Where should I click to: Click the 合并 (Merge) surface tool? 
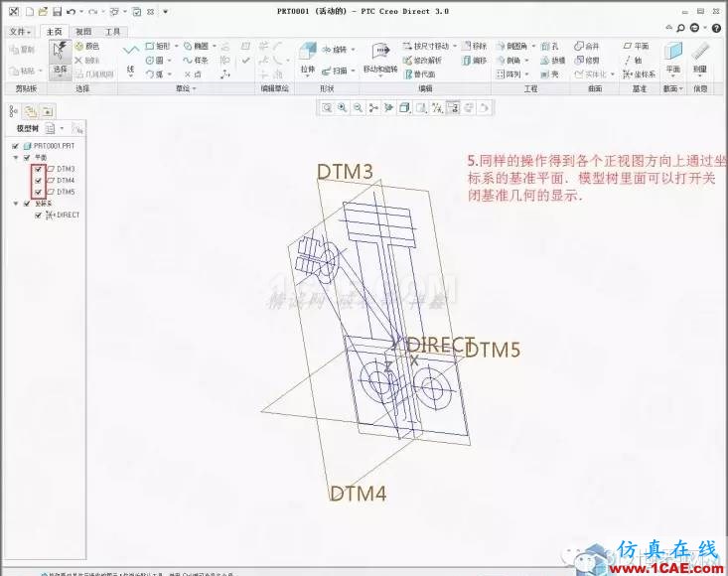587,46
